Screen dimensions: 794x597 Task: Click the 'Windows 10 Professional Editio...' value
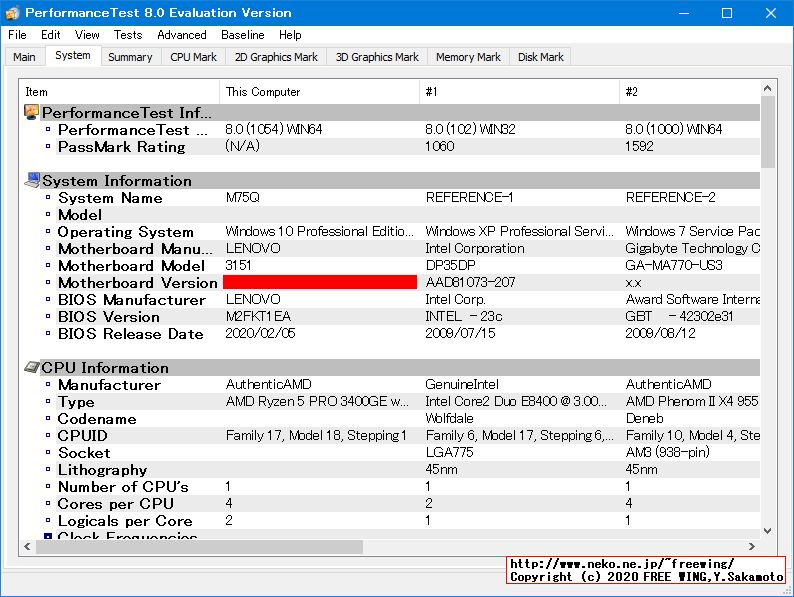coord(320,231)
